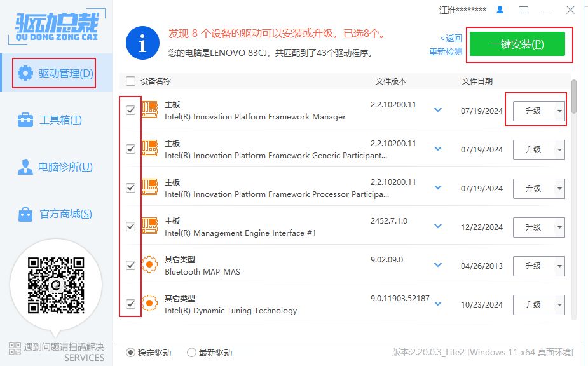Click motherboard icon for Innovation Platform Framework Manager
Viewport: 588px width, 366px height.
(149, 111)
